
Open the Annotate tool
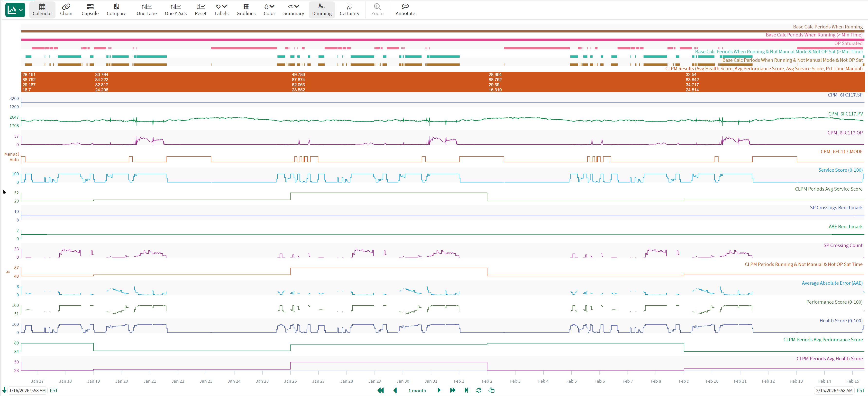(405, 10)
